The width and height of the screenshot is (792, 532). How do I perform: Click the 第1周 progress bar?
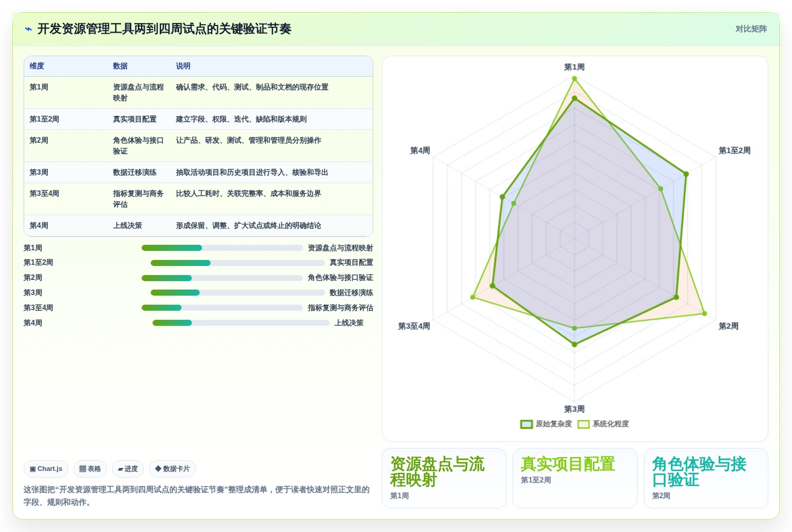(x=222, y=248)
